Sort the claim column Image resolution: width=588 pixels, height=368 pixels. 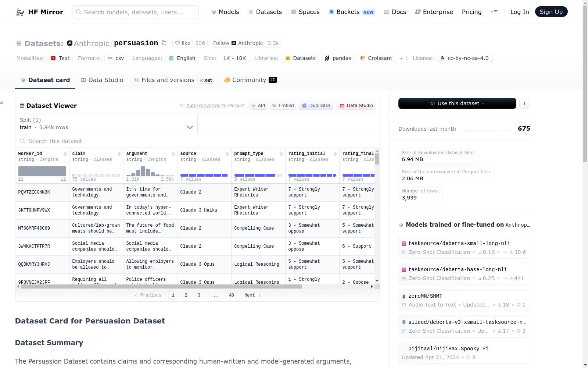pyautogui.click(x=119, y=154)
